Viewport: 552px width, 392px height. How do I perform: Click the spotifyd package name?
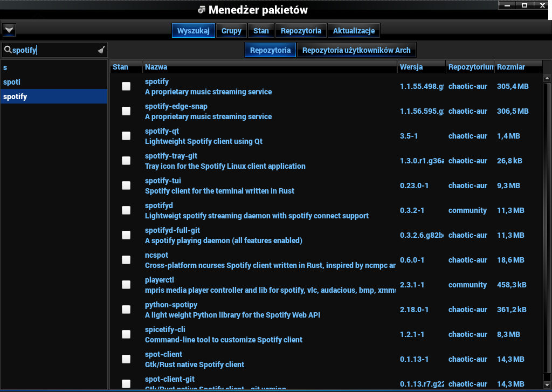(x=159, y=205)
